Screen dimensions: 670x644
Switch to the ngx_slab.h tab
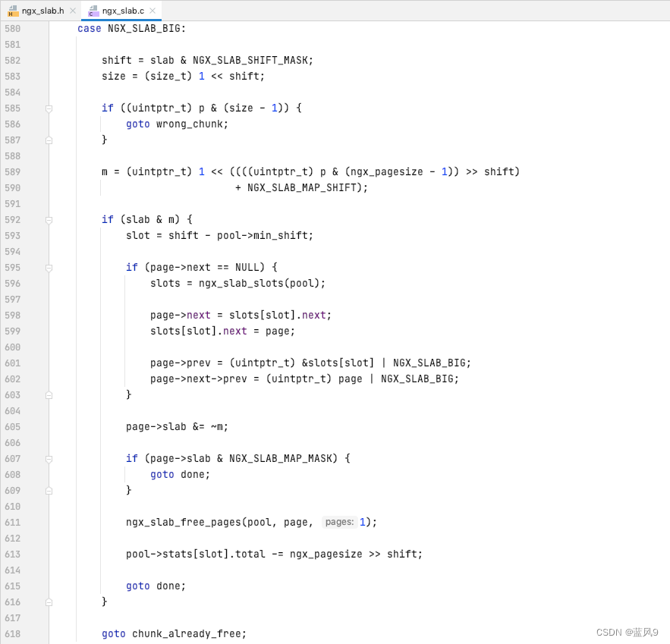[42, 11]
